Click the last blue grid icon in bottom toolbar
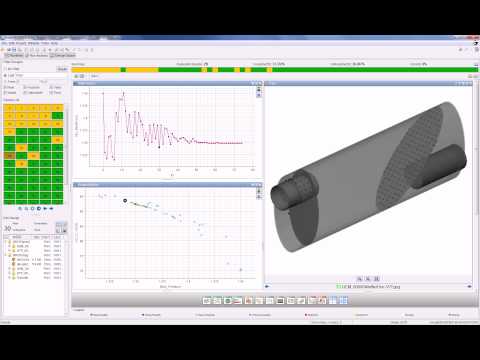The width and height of the screenshot is (480, 360). [x=343, y=301]
